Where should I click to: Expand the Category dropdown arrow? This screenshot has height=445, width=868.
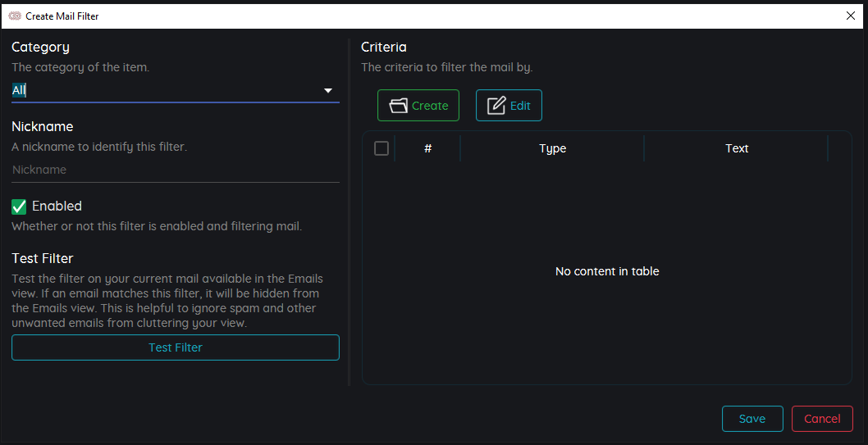click(328, 90)
